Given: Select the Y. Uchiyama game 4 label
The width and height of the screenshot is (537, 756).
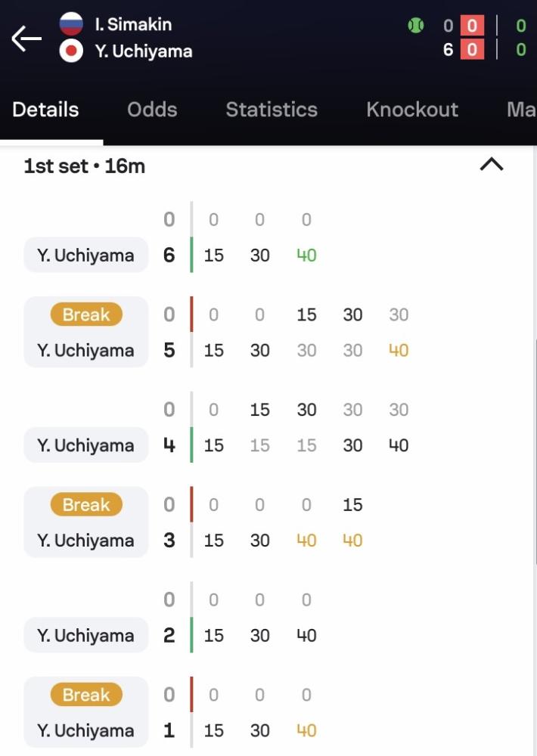Looking at the screenshot, I should click(x=85, y=445).
